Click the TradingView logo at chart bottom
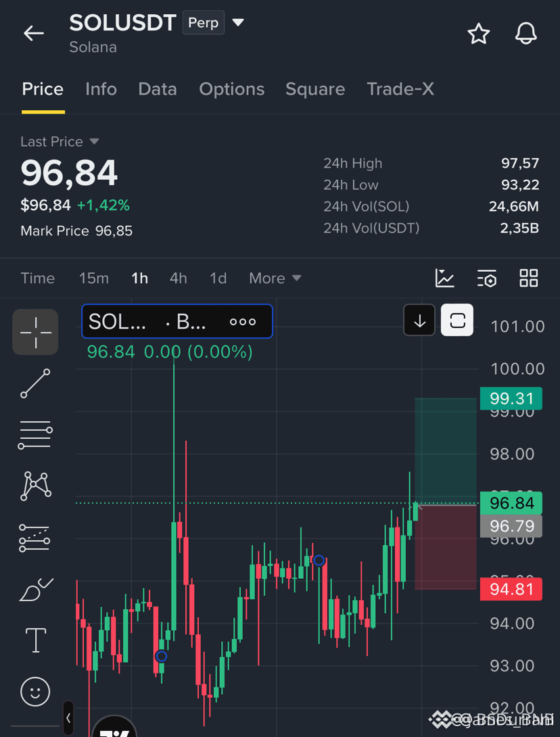Screen dimensions: 560x737 point(115,727)
